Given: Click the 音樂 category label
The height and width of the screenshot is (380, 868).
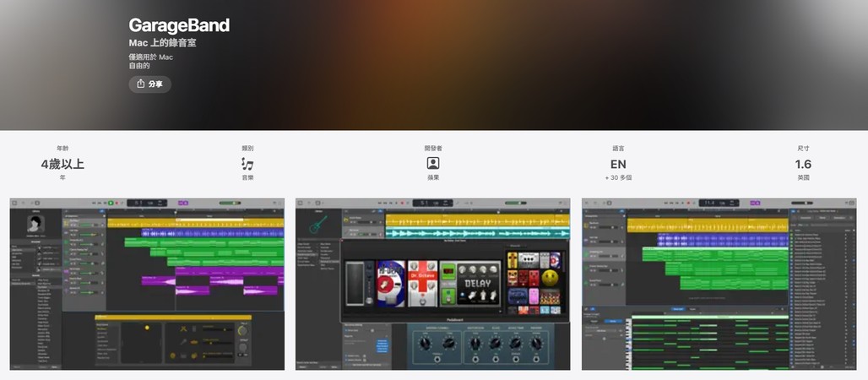Looking at the screenshot, I should point(247,178).
